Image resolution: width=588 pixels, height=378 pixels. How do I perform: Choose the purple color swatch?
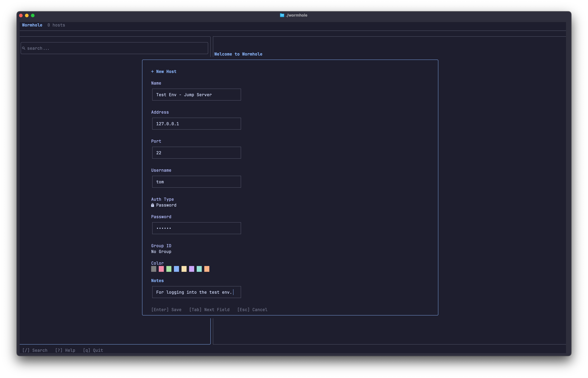tap(192, 269)
